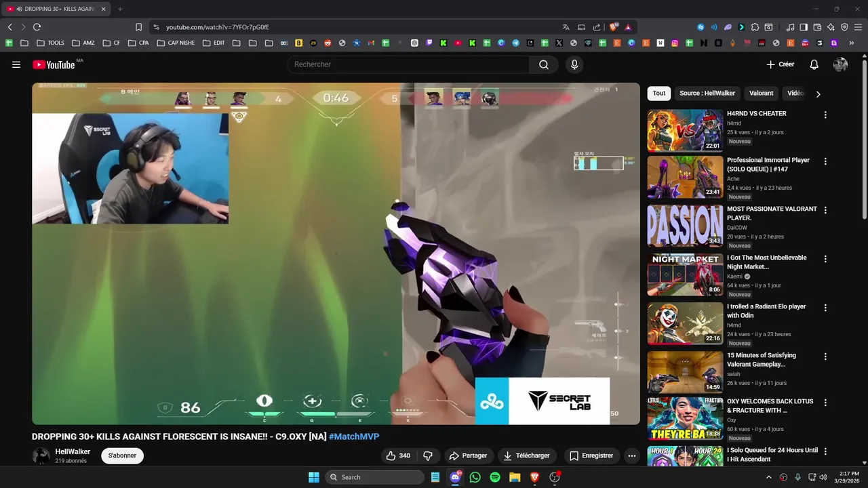Select the Tout filter chip
Image resolution: width=868 pixels, height=488 pixels.
pyautogui.click(x=659, y=94)
